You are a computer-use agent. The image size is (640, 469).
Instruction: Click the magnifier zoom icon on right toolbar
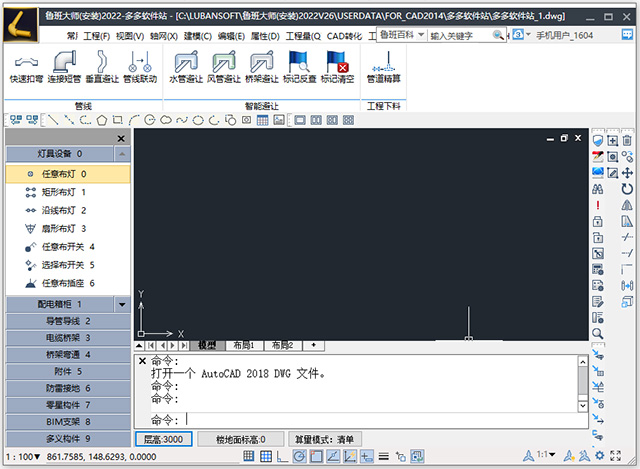point(598,334)
